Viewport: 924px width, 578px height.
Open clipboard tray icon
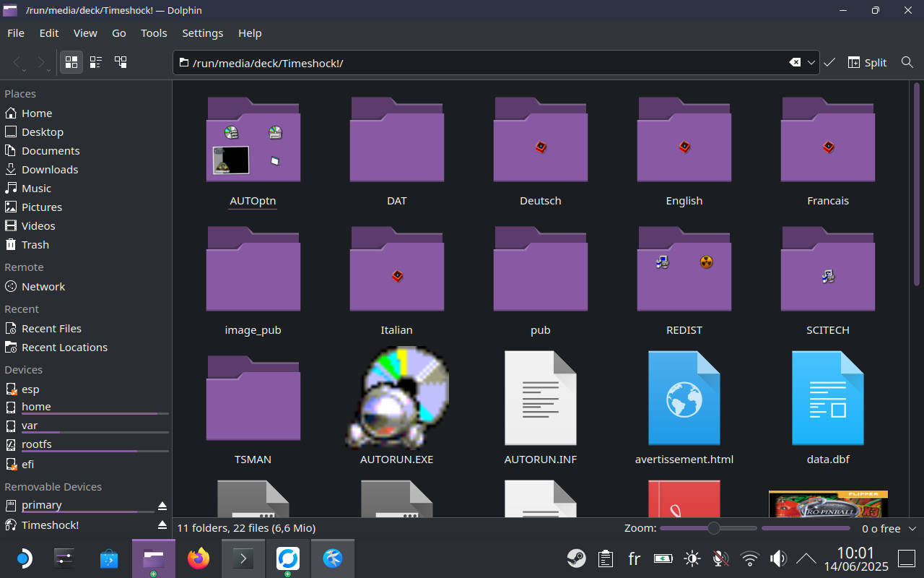click(x=606, y=558)
